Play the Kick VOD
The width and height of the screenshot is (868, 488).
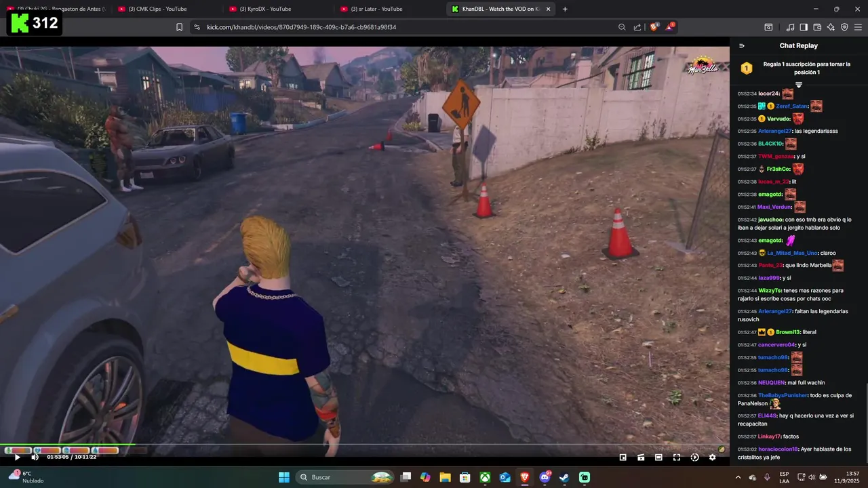pyautogui.click(x=18, y=457)
